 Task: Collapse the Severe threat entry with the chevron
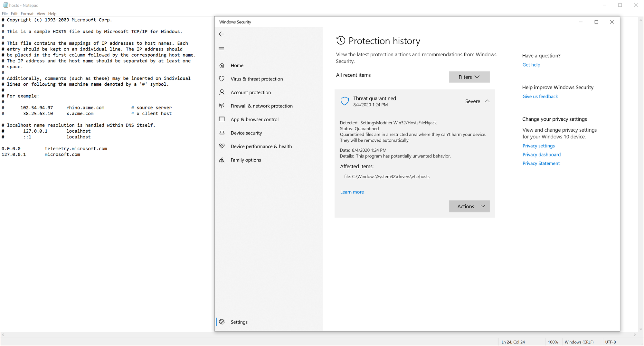(x=487, y=101)
